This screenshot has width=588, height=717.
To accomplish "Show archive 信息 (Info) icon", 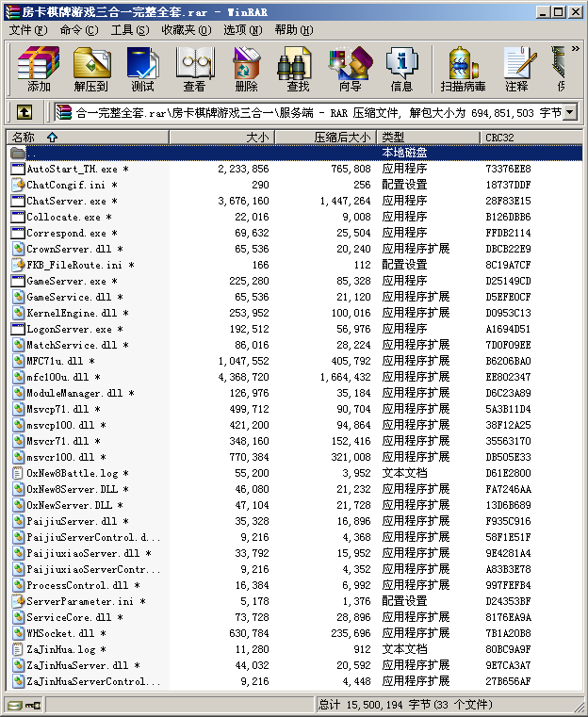I will tap(401, 69).
